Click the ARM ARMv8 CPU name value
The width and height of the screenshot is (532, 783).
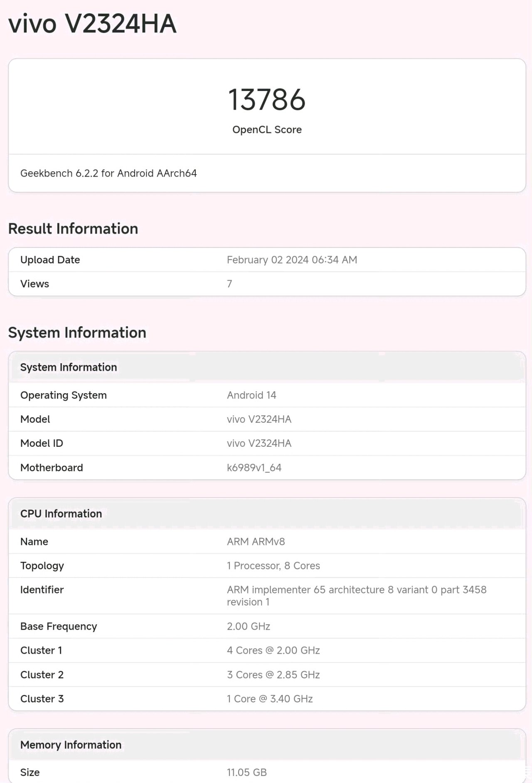coord(256,542)
